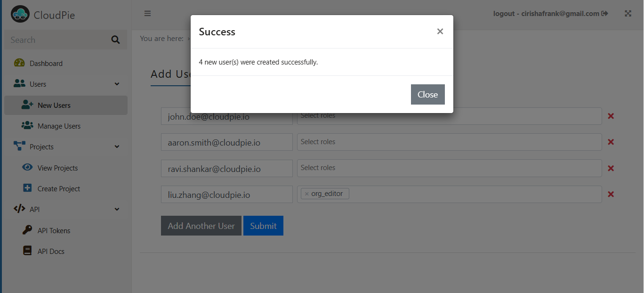Click the search magnifier icon

pyautogui.click(x=115, y=40)
